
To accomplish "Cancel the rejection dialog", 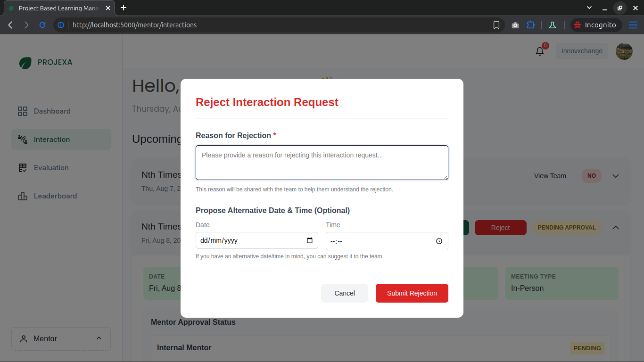I will coord(345,293).
